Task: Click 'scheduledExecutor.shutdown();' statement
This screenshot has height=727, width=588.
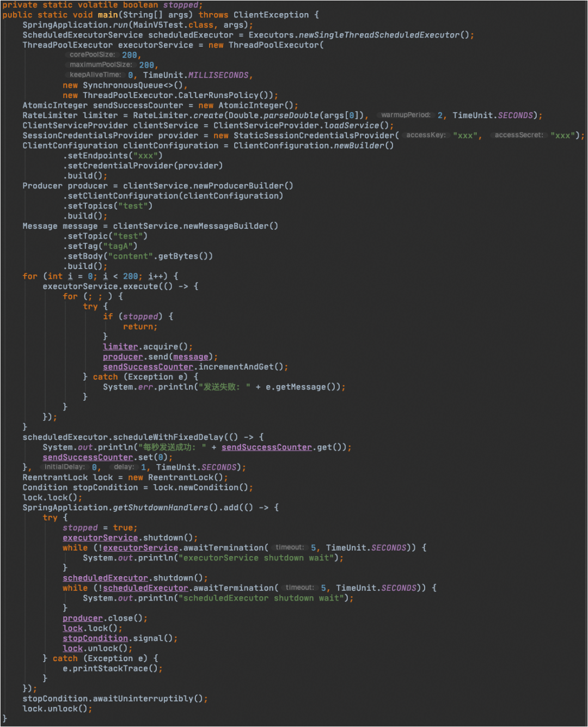Action: pyautogui.click(x=135, y=578)
